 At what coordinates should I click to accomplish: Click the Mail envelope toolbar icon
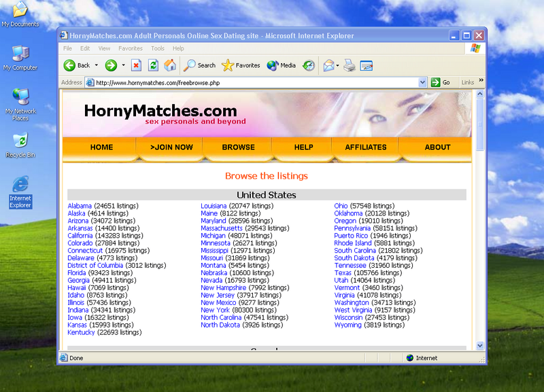click(328, 65)
